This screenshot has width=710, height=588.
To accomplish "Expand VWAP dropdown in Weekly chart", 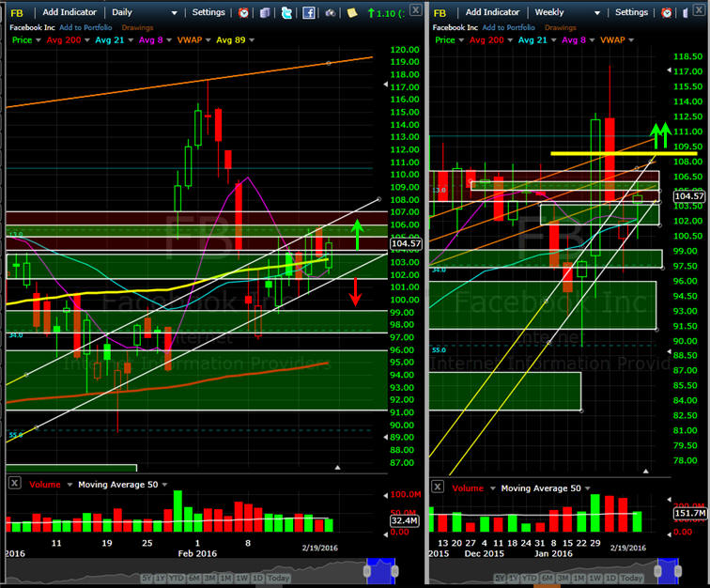I will (631, 40).
